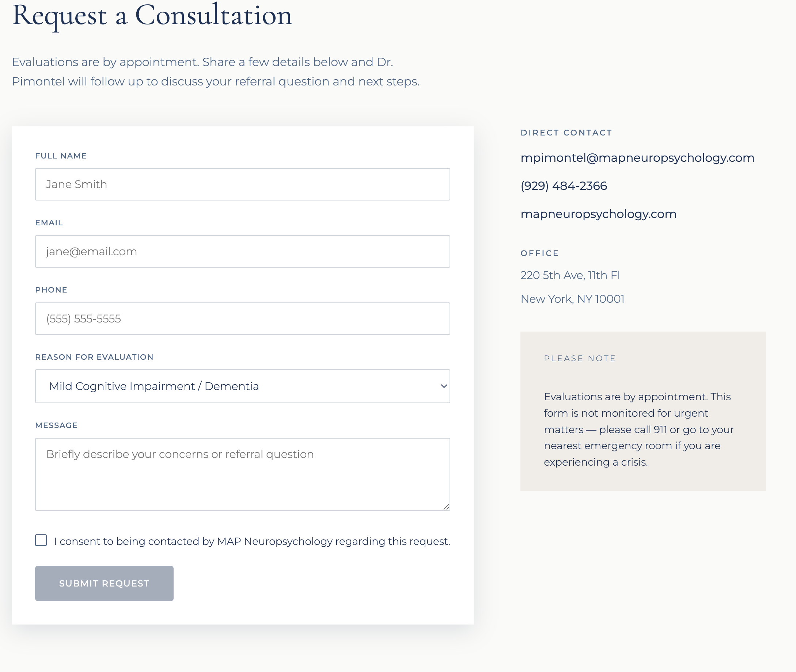Click the dropdown chevron arrow icon
The height and width of the screenshot is (672, 796).
(444, 386)
